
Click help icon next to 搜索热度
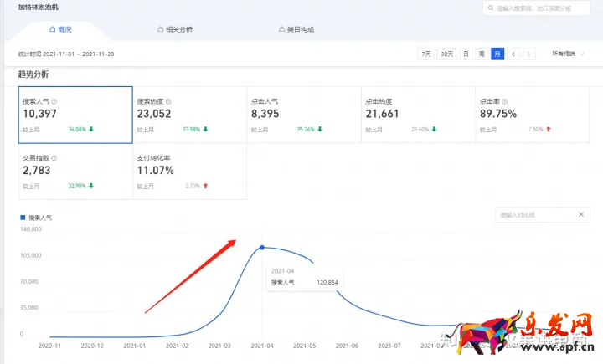click(x=169, y=101)
